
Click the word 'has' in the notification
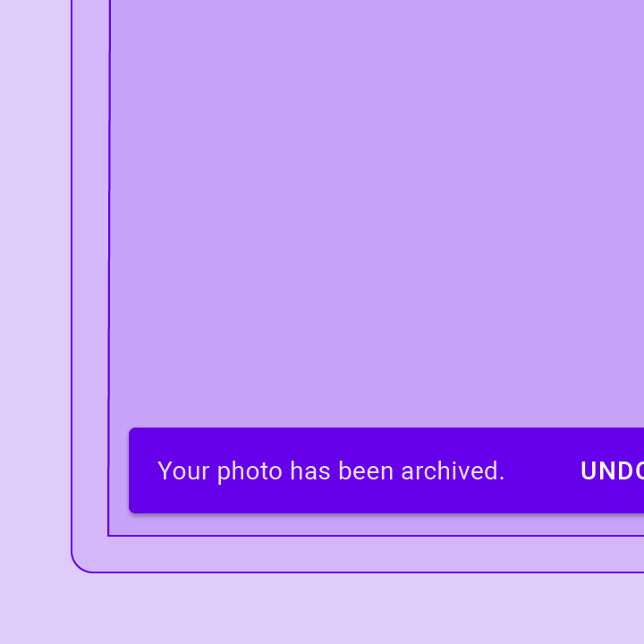click(310, 470)
